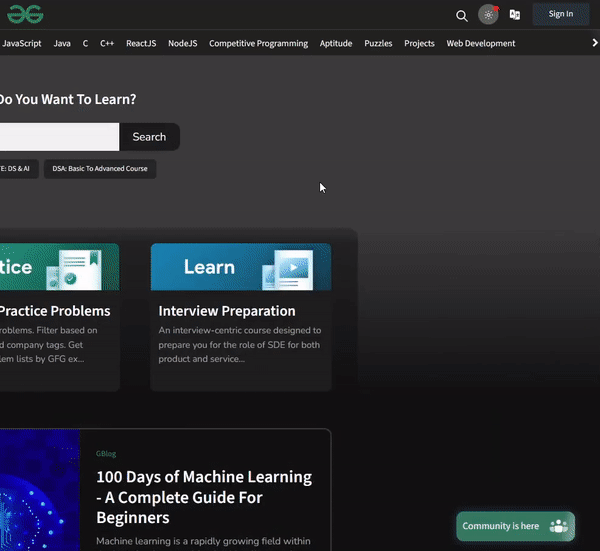The height and width of the screenshot is (551, 600).
Task: Click the Community is here button
Action: [515, 526]
